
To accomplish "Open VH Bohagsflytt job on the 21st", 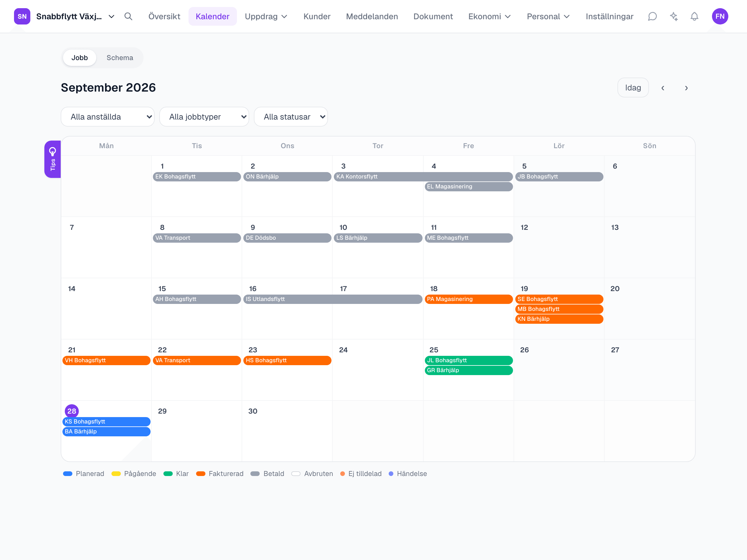I will tap(107, 360).
